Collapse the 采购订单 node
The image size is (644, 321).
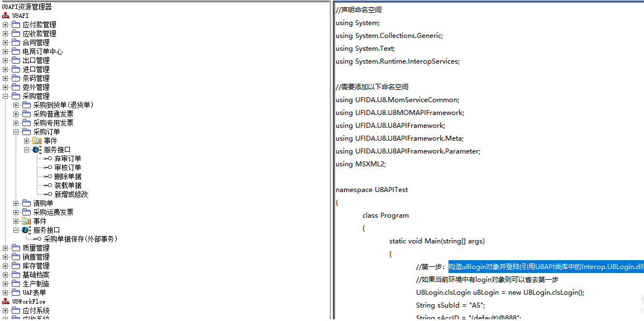[x=16, y=132]
